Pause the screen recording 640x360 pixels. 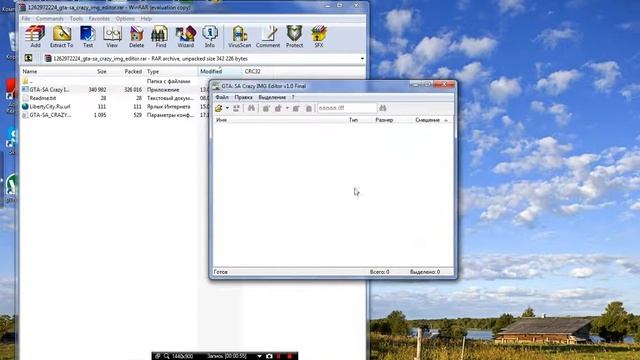coord(279,356)
